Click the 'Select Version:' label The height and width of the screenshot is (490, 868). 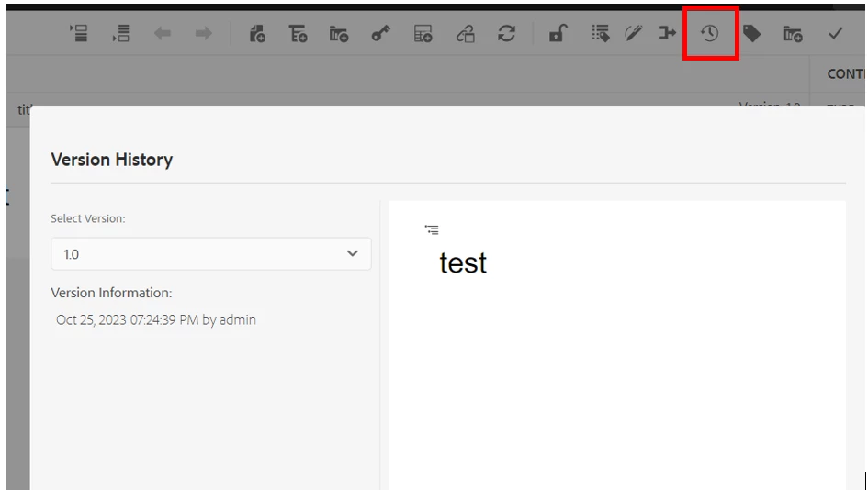pos(88,218)
